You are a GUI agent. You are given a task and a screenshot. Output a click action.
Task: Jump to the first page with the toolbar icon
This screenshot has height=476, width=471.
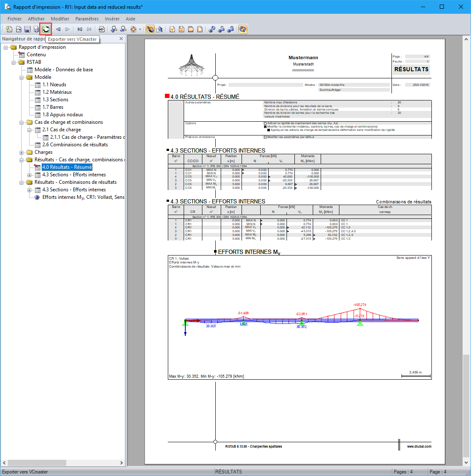coord(80,29)
